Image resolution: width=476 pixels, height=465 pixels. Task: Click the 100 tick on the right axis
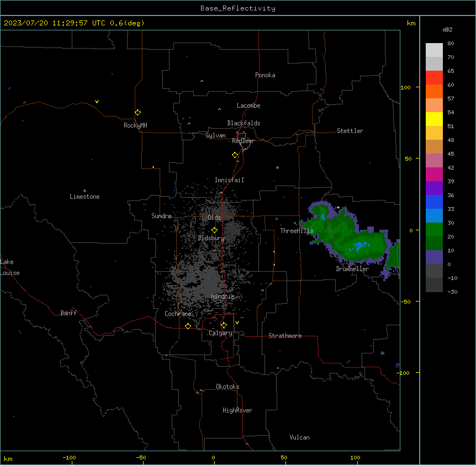(x=405, y=87)
